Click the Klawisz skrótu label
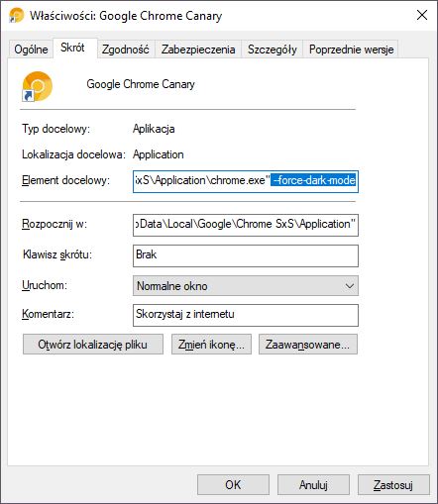 [x=57, y=254]
